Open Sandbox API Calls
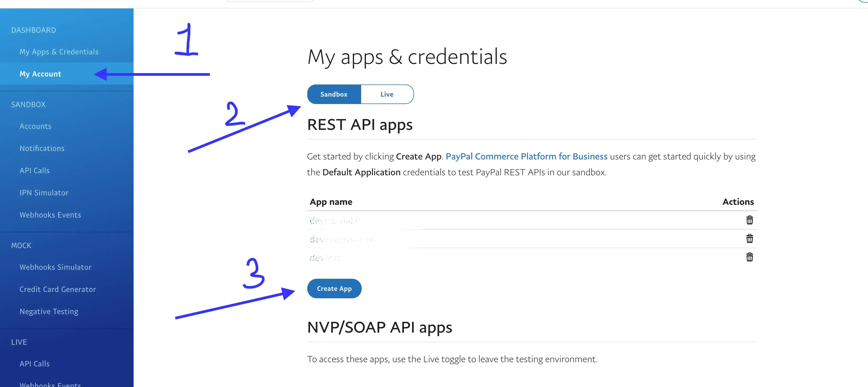This screenshot has height=387, width=868. pos(34,171)
